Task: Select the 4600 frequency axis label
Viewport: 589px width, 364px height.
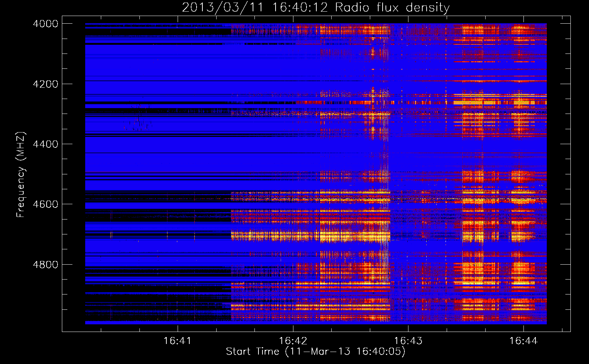Action: [46, 204]
